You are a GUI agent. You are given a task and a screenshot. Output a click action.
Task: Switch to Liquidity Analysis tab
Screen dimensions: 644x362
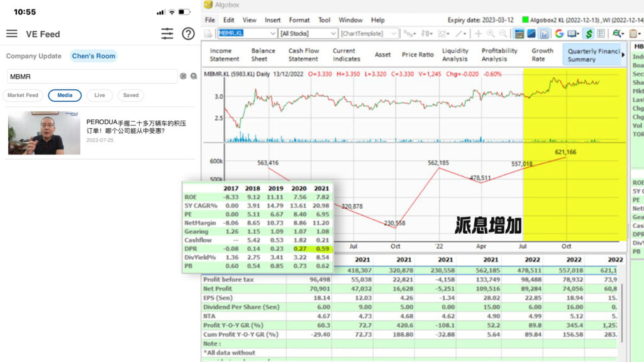coord(455,55)
